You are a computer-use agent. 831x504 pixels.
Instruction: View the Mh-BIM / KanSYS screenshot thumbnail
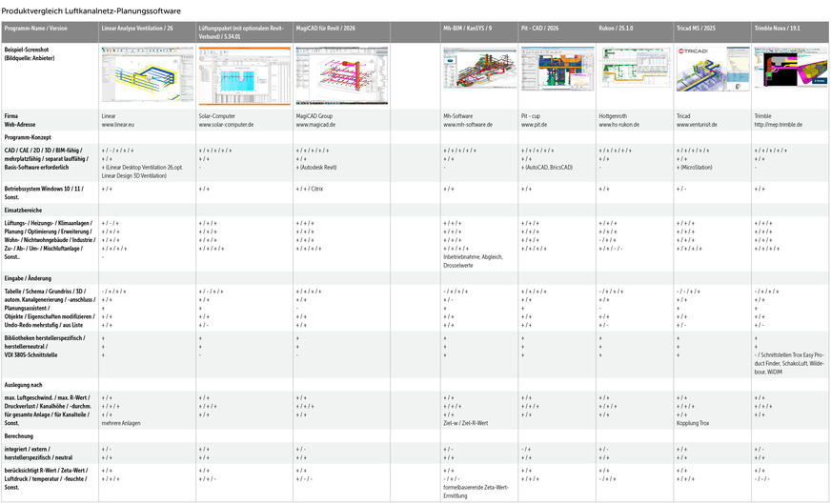tap(478, 70)
